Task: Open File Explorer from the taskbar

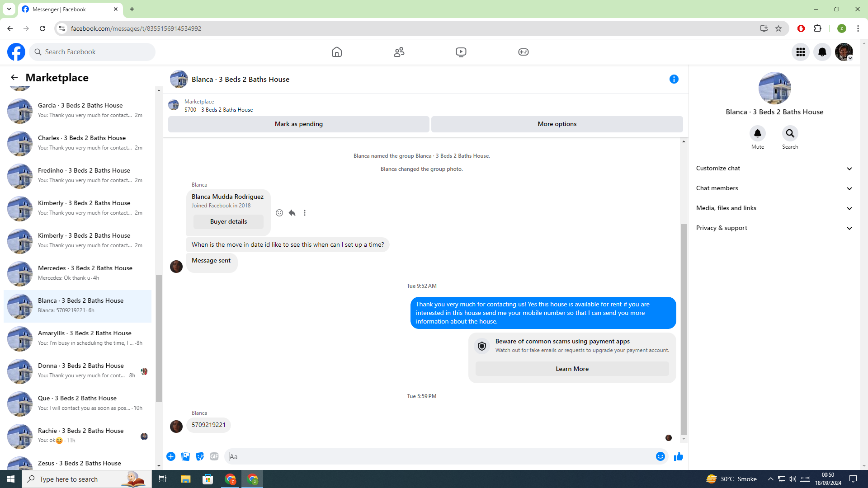Action: (185, 479)
